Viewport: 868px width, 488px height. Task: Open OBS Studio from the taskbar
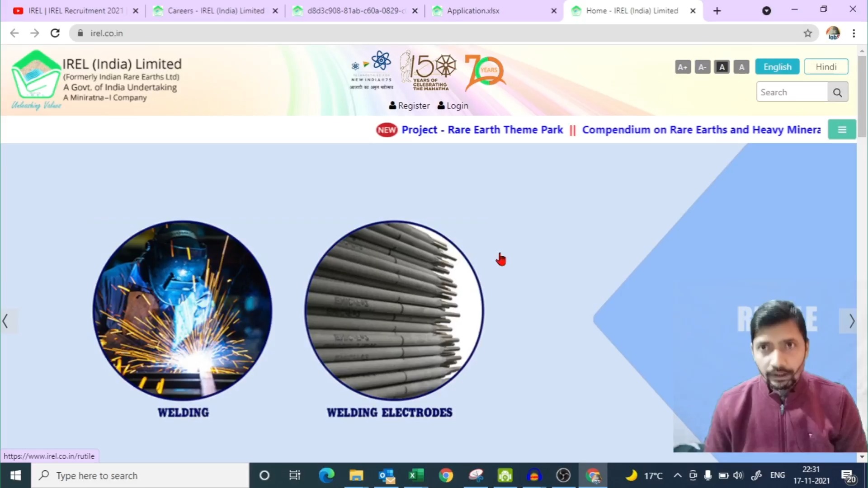tap(563, 475)
